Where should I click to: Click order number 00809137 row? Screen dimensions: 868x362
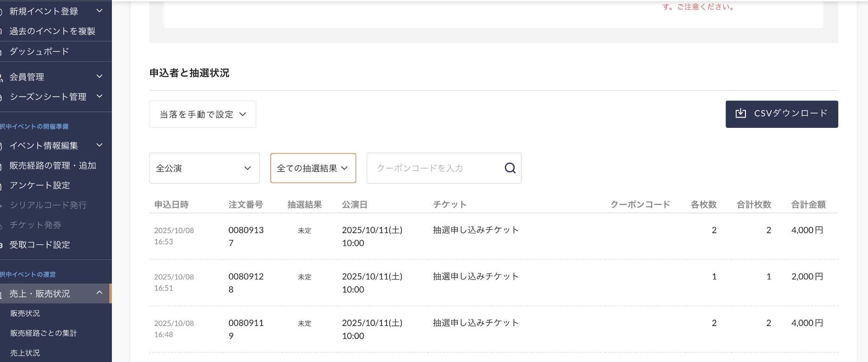pos(246,236)
